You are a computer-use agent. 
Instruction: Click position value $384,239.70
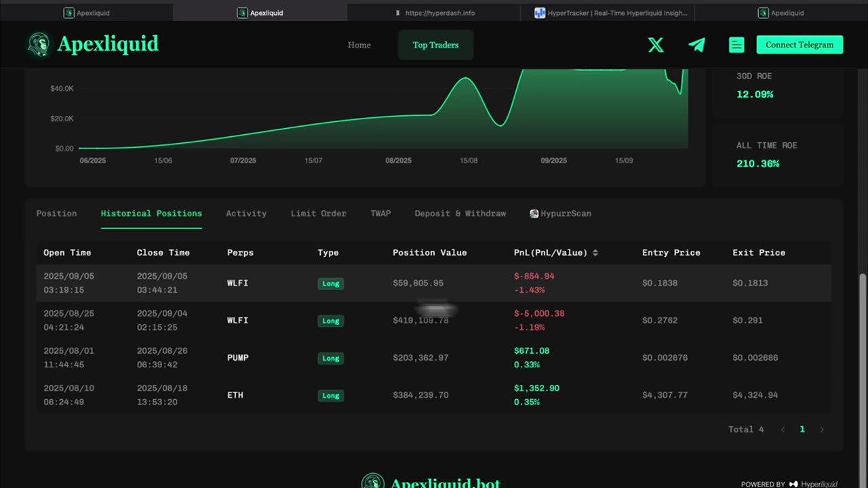point(420,395)
